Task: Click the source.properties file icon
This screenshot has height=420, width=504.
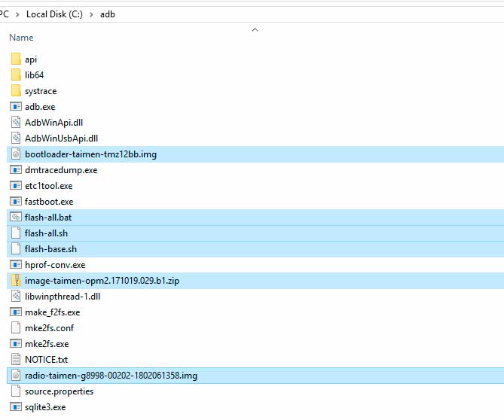Action: point(16,391)
